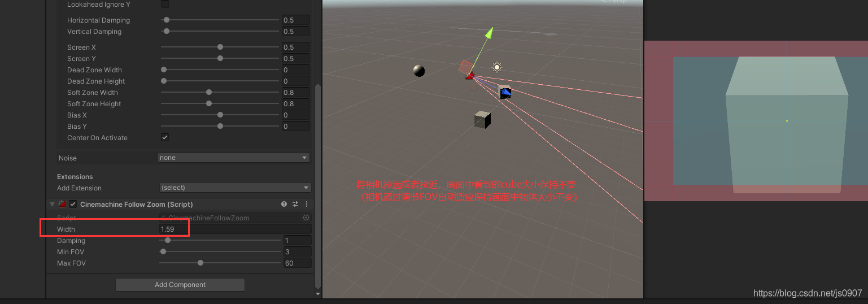Image resolution: width=868 pixels, height=304 pixels.
Task: Adjust the Soft Zone Width slider
Action: [220, 92]
